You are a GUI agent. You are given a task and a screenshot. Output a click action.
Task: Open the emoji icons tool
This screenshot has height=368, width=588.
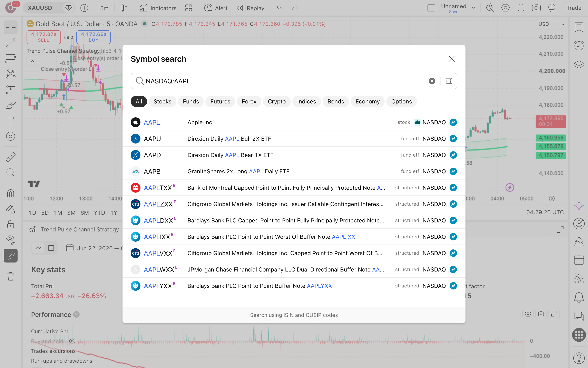click(x=10, y=136)
